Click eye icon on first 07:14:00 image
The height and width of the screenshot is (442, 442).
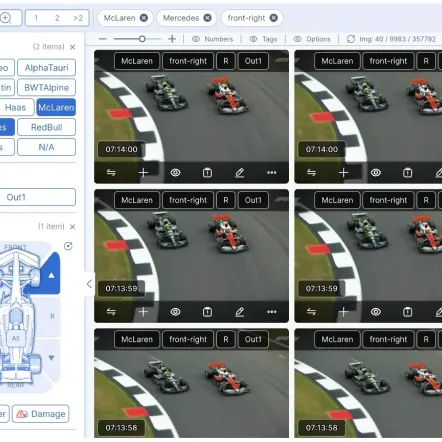coord(175,172)
